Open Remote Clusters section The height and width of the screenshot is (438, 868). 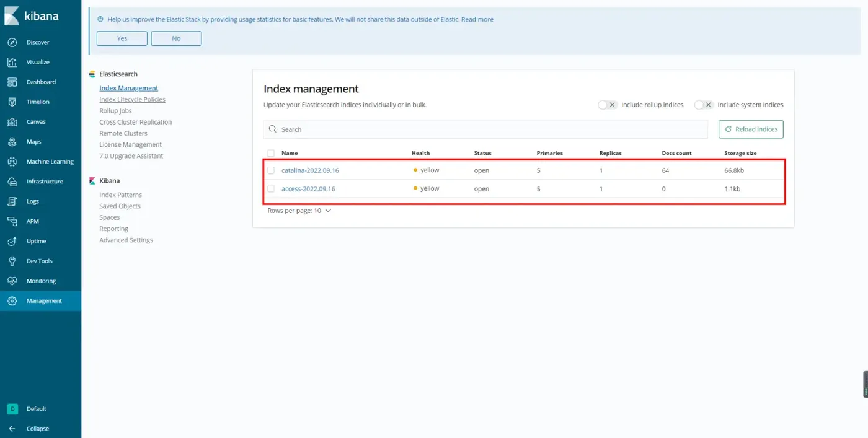coord(123,133)
